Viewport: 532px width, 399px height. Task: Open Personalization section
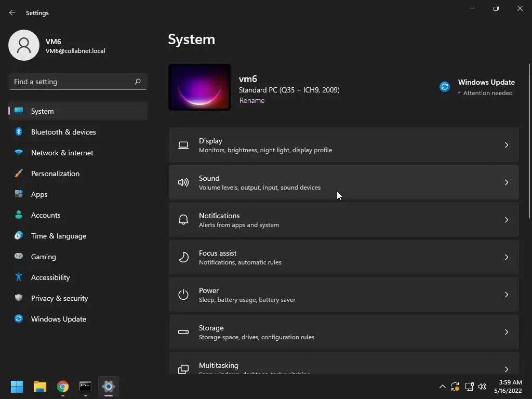(x=78, y=174)
